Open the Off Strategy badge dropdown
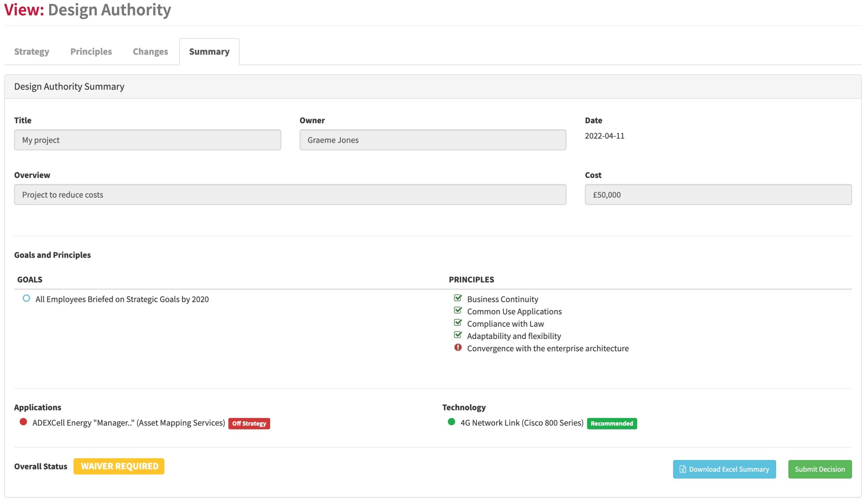The height and width of the screenshot is (504, 868). tap(249, 423)
